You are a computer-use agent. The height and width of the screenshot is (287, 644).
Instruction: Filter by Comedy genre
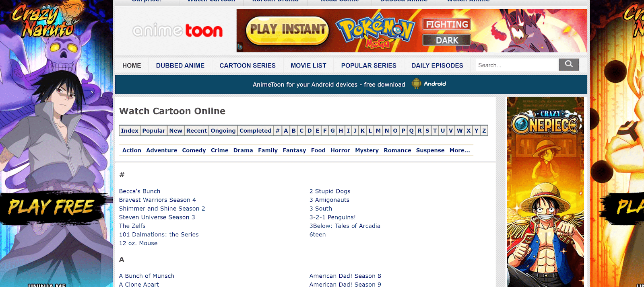[194, 150]
